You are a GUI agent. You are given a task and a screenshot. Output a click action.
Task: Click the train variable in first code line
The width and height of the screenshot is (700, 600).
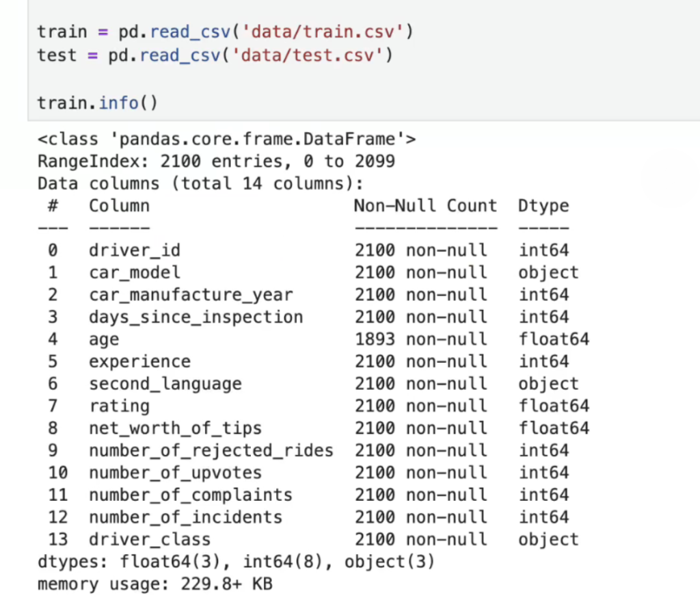(62, 31)
